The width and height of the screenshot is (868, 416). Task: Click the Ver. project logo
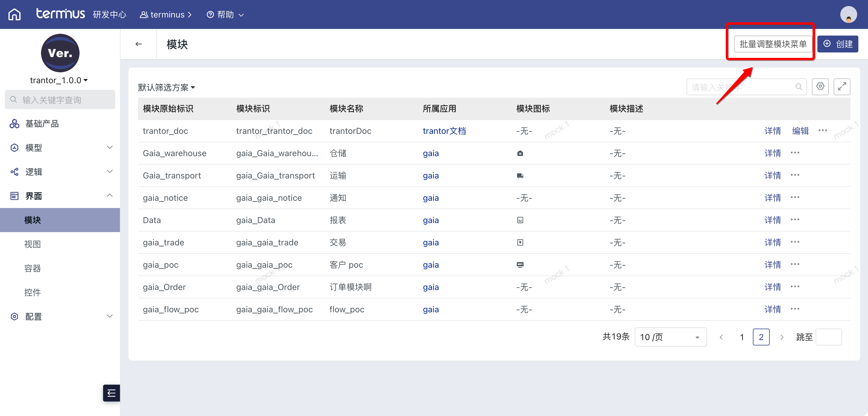60,53
